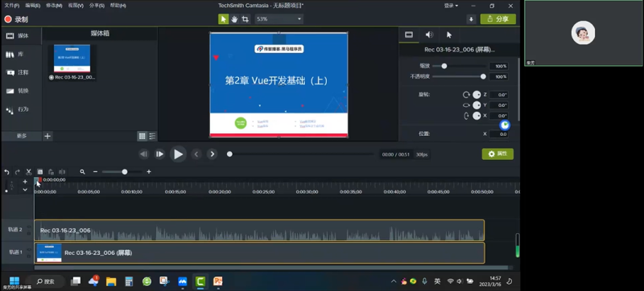This screenshot has height=291, width=644.
Task: Add a new track with plus icon
Action: click(x=25, y=182)
